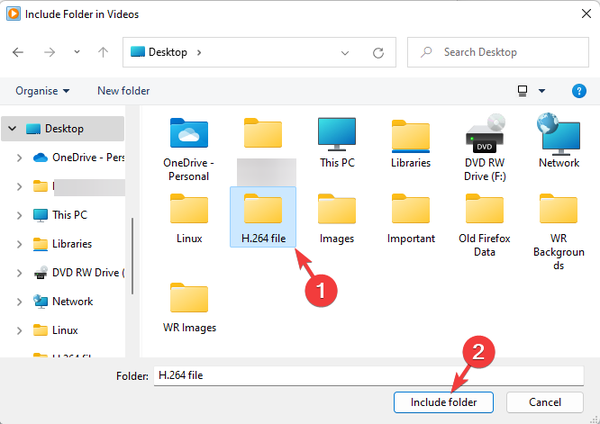Go forward using the right arrow
The height and width of the screenshot is (424, 600).
49,52
